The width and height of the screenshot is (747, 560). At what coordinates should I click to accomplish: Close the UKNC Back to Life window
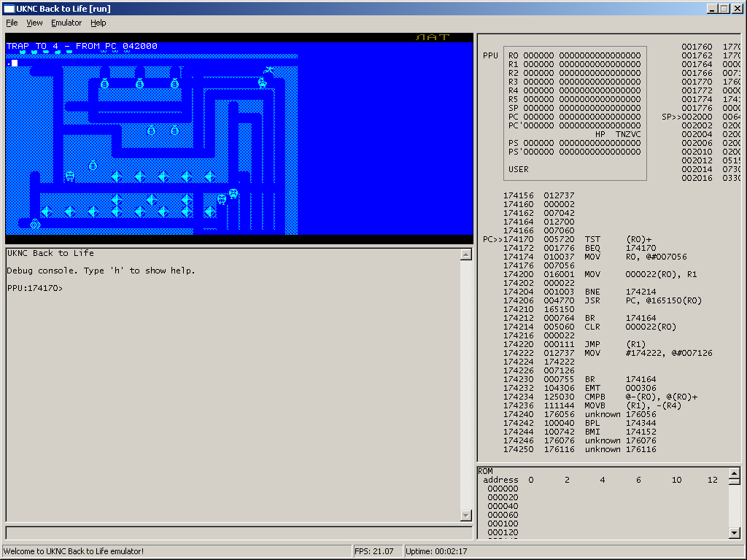pyautogui.click(x=736, y=9)
